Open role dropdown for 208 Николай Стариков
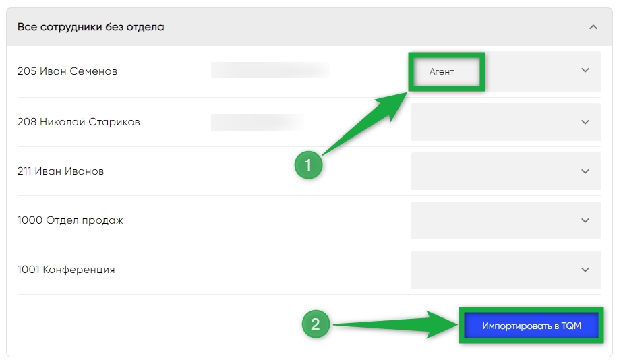The image size is (619, 364). (506, 122)
